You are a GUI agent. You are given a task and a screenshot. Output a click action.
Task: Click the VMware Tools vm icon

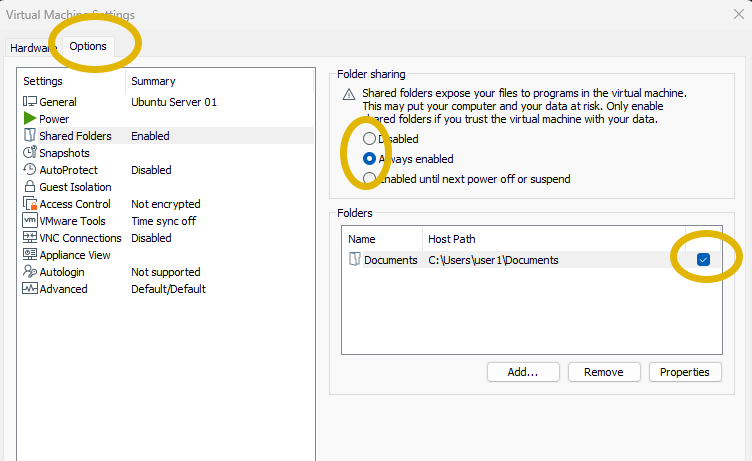pos(30,220)
